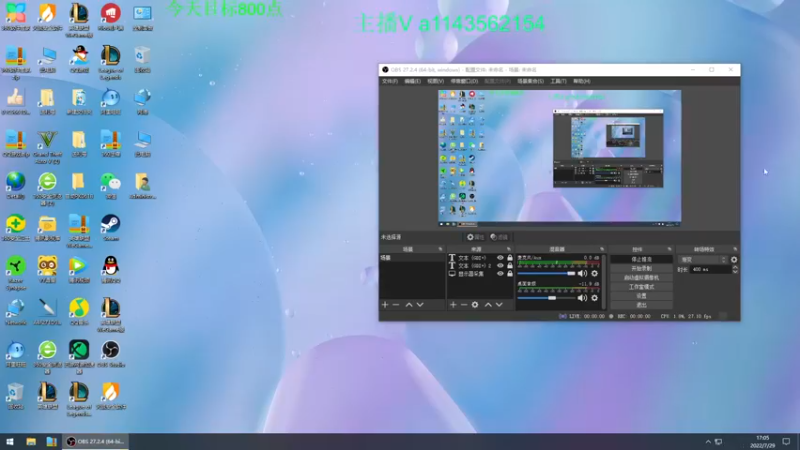Image resolution: width=800 pixels, height=450 pixels.
Task: Open Administrator user folder icon
Action: click(x=142, y=186)
